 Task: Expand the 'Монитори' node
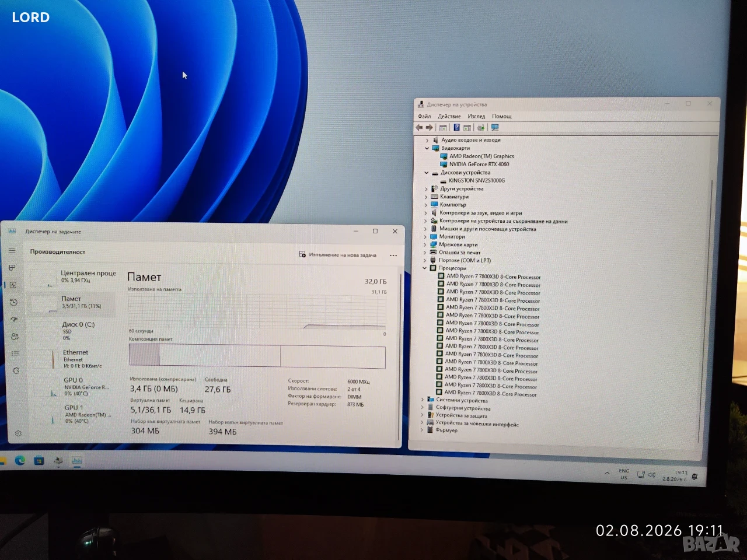tap(425, 237)
